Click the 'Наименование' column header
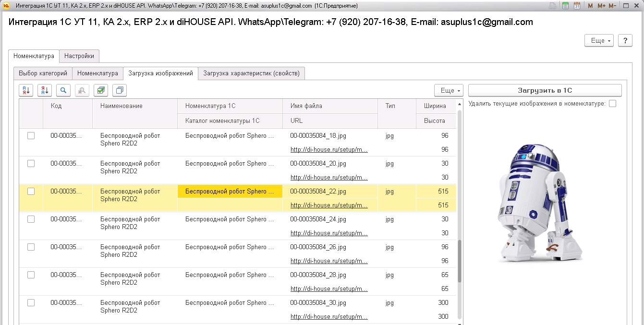The height and width of the screenshot is (325, 644). click(x=135, y=113)
